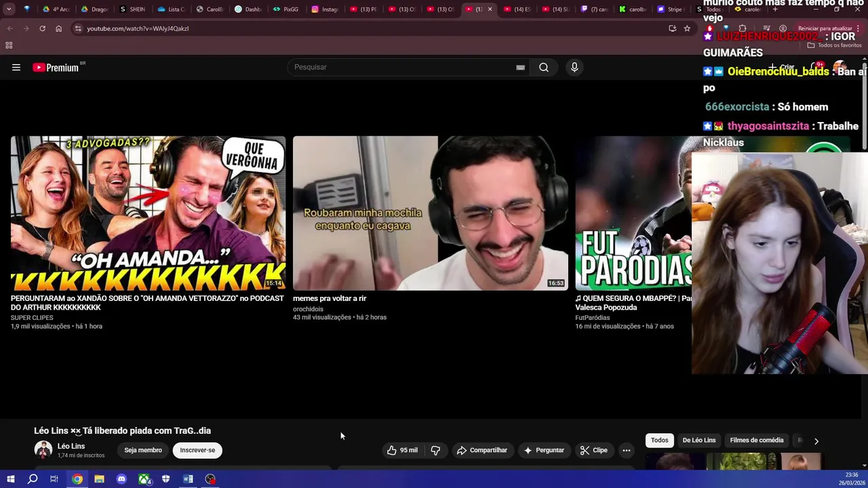
Task: Start voice search with microphone icon
Action: [574, 67]
